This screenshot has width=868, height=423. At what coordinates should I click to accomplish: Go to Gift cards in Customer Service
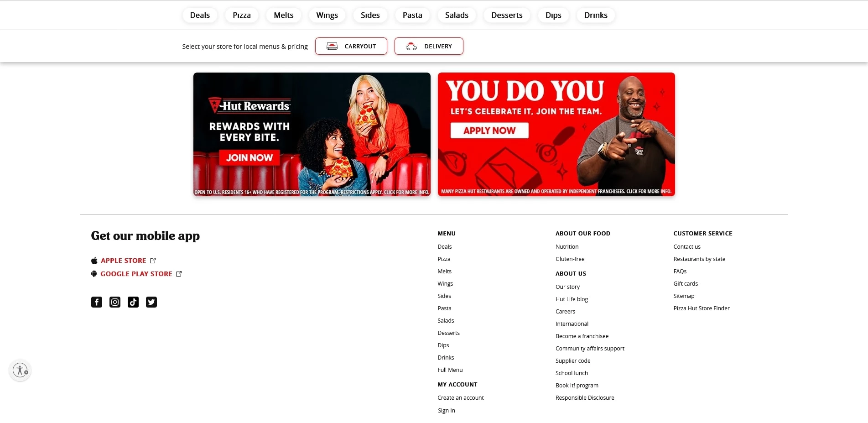pyautogui.click(x=685, y=284)
